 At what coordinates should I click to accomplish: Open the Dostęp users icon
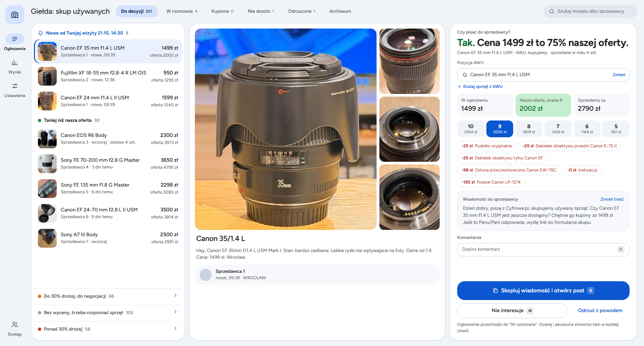click(15, 325)
